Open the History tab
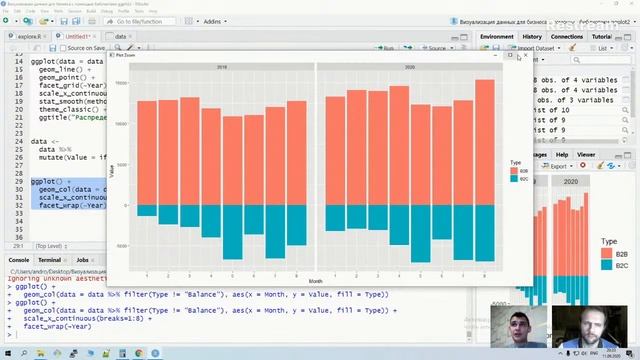The image size is (640, 360). pyautogui.click(x=532, y=37)
